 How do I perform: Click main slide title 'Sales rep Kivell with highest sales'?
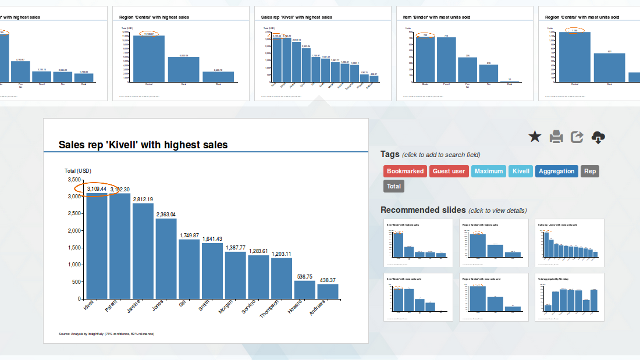click(x=143, y=144)
